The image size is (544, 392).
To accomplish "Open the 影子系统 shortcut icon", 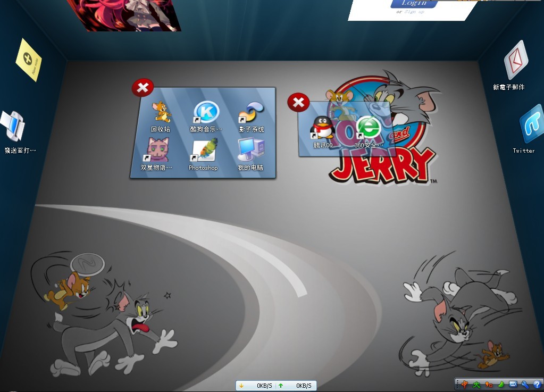I will tap(252, 112).
